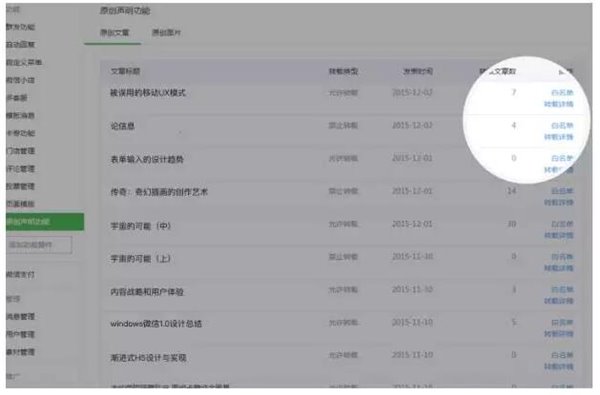Click repost count 14 for 传奇：奇幻插画的创作艺术
The image size is (600, 395).
click(x=512, y=191)
